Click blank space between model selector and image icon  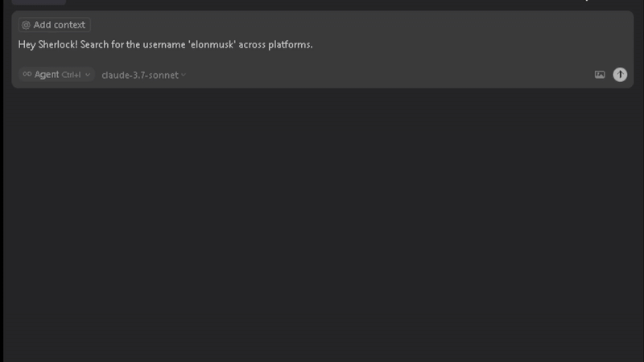(390, 75)
